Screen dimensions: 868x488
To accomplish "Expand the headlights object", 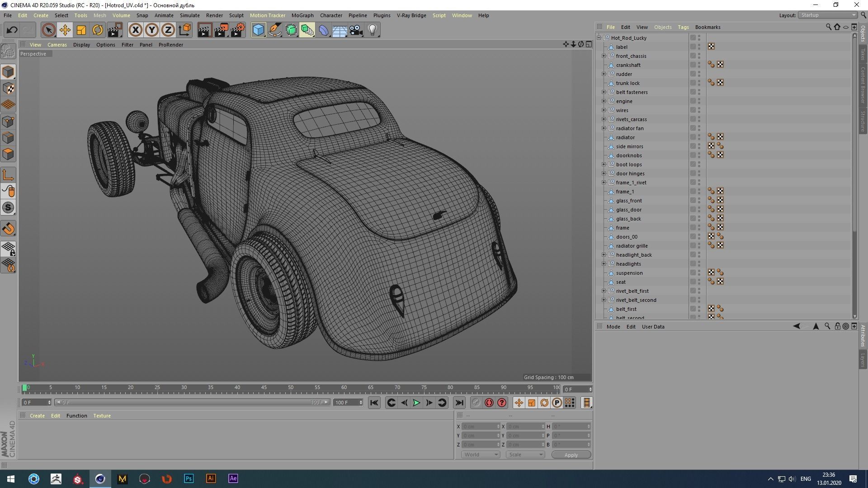I will coord(604,264).
